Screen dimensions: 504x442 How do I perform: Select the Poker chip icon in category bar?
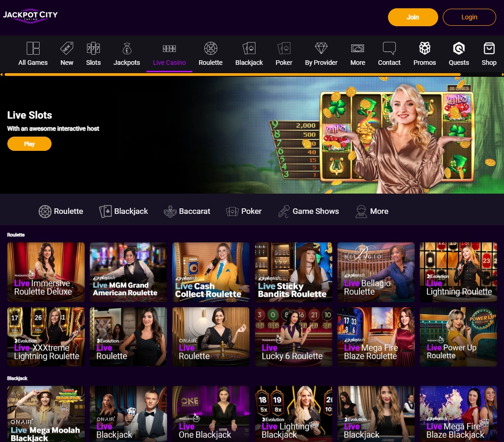pyautogui.click(x=232, y=211)
